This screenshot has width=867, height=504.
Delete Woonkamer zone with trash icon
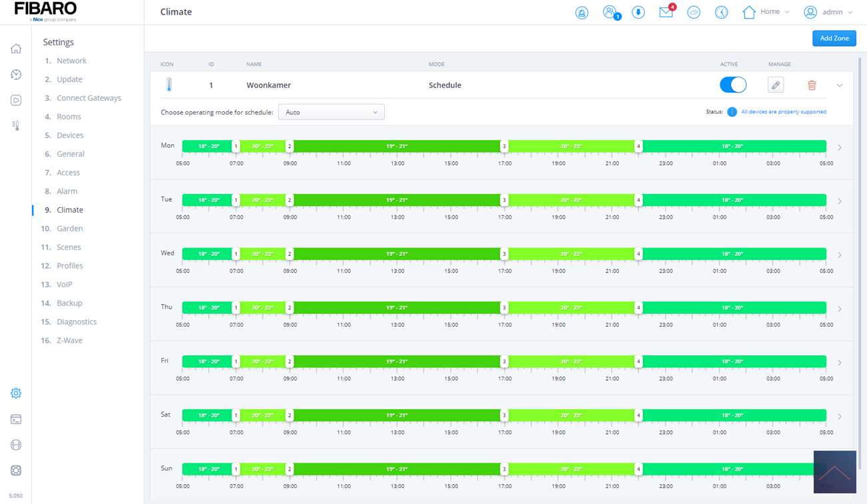(x=812, y=85)
